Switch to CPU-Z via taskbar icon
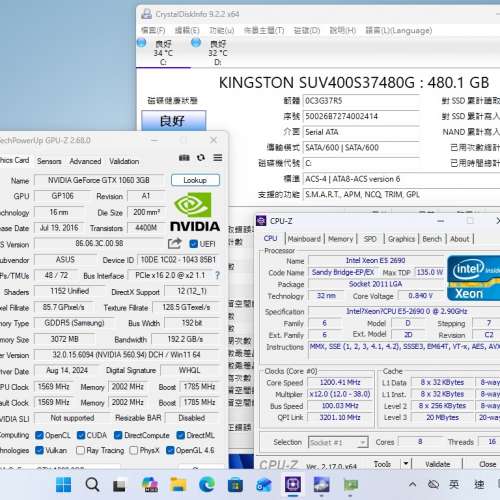 pyautogui.click(x=293, y=484)
